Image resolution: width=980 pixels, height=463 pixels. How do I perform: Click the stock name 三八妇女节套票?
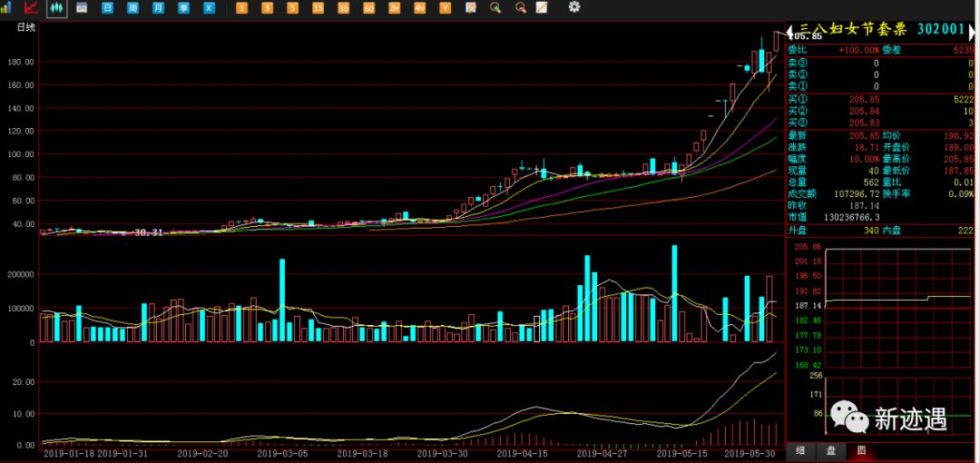853,29
